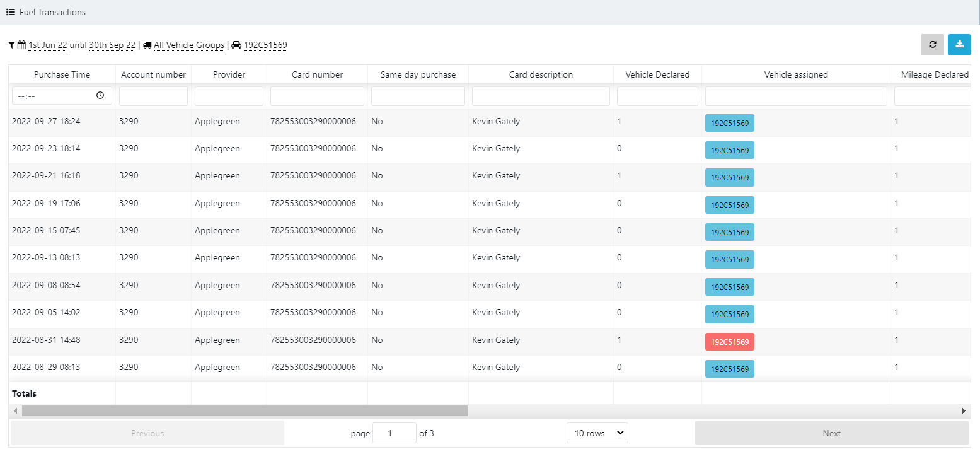Image resolution: width=980 pixels, height=471 pixels.
Task: Click the Next page button
Action: click(x=832, y=433)
